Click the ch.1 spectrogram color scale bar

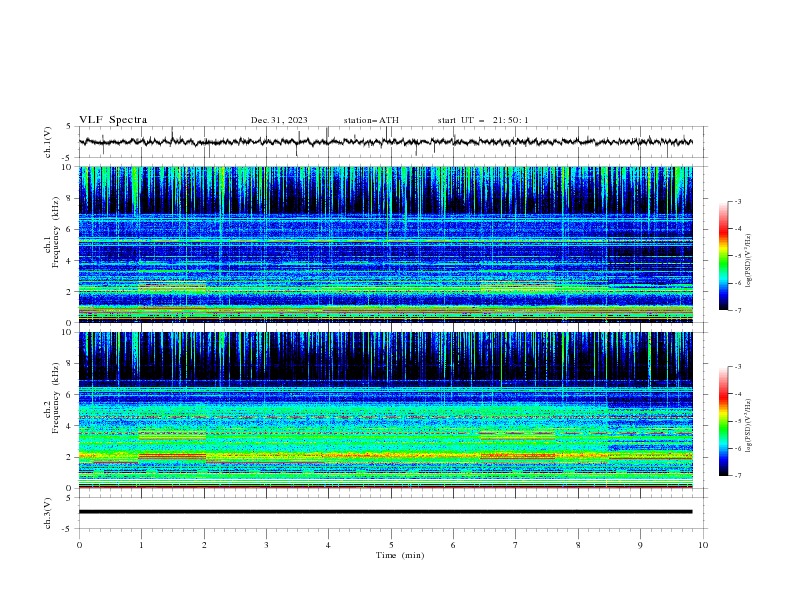pyautogui.click(x=723, y=256)
